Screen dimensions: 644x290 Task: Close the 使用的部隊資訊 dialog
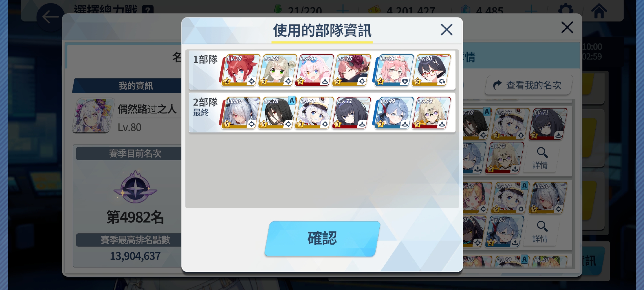(447, 30)
